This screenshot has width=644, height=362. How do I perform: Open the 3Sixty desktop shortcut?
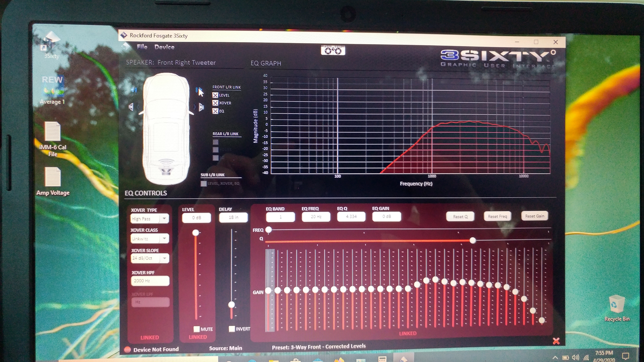52,45
